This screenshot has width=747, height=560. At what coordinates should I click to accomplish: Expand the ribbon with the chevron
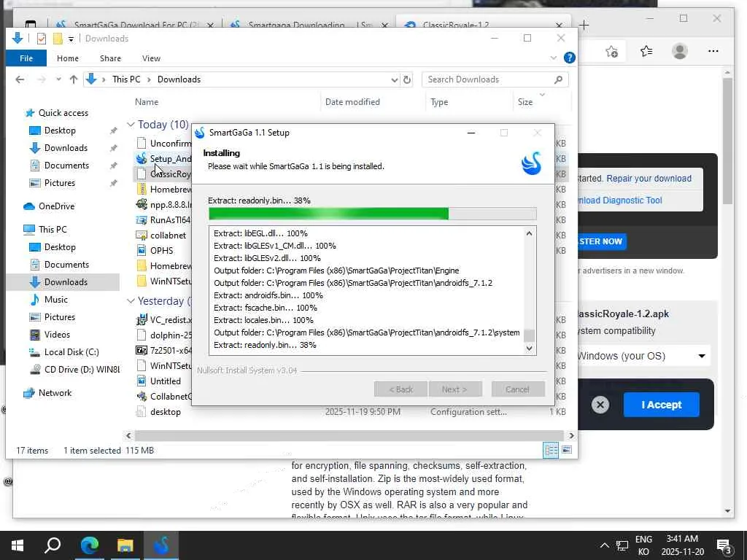tap(553, 58)
